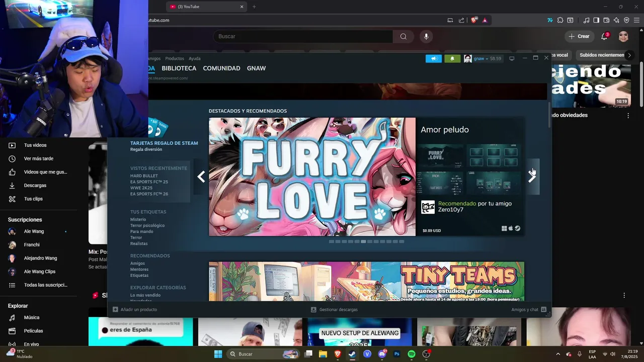644x362 pixels.
Task: Open Brave VPN shield icon
Action: (x=626, y=20)
